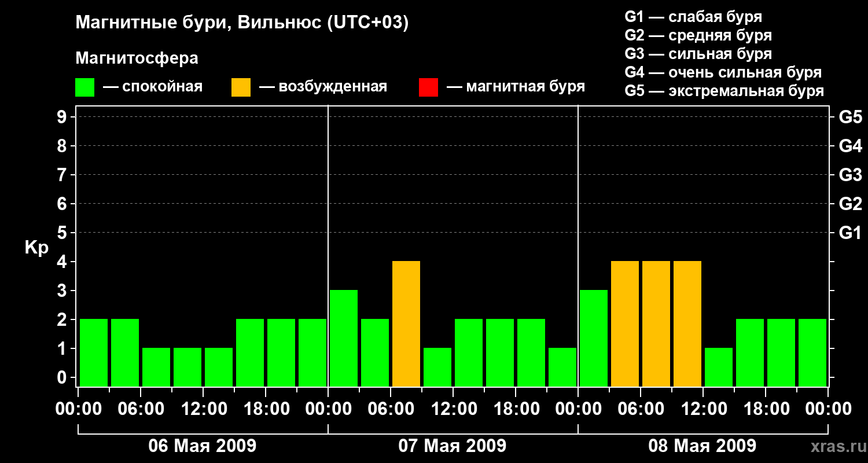Click the 06 Мая Kp 1 bar for 06:00–09:00
Image resolution: width=868 pixels, height=463 pixels.
156,367
